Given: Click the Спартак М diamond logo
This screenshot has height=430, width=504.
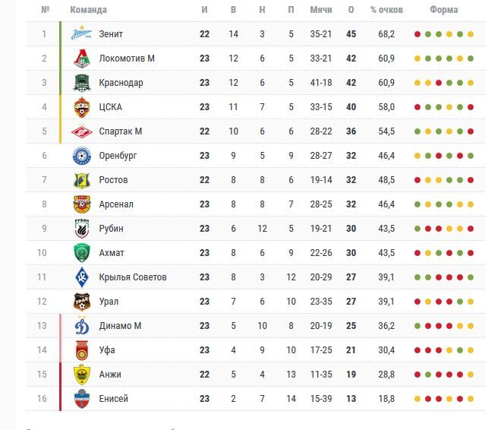Looking at the screenshot, I should (x=82, y=131).
